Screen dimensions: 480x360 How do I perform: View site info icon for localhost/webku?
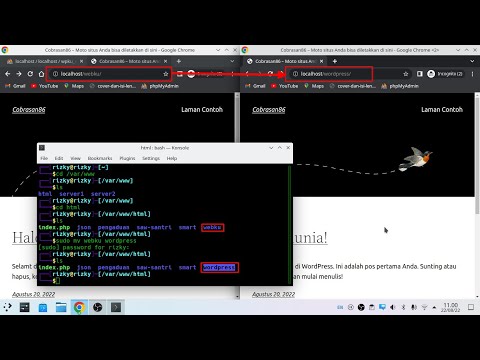tap(55, 74)
